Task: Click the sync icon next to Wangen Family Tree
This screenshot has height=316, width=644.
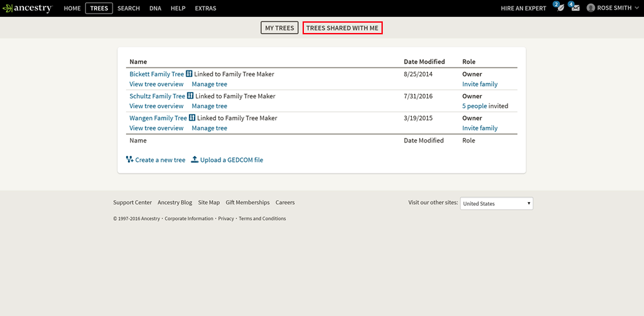Action: (192, 118)
